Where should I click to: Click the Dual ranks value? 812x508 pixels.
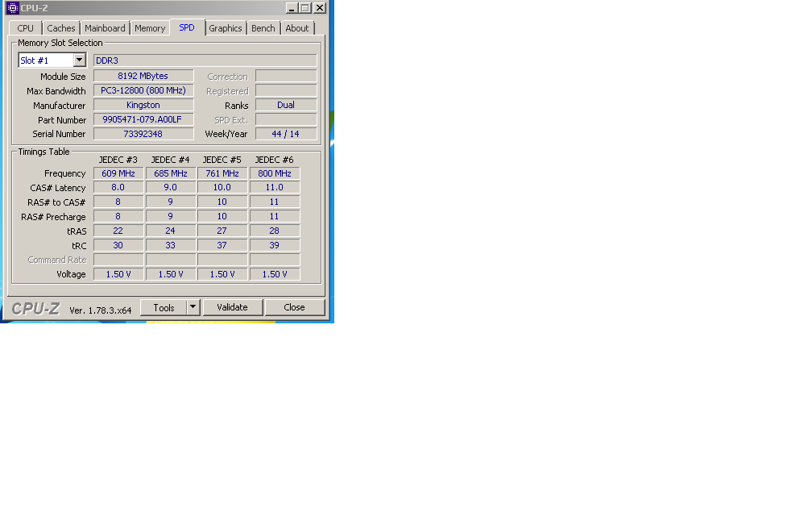click(x=286, y=105)
